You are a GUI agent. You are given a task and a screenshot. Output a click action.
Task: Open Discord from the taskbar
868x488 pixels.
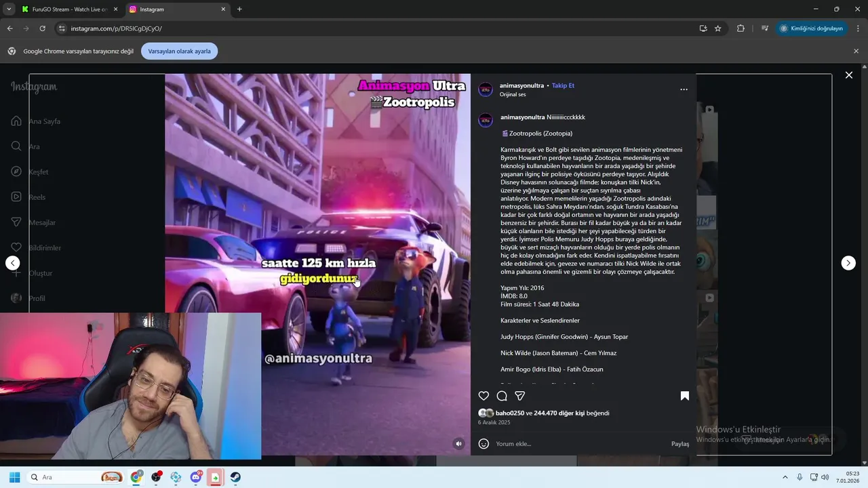196,477
